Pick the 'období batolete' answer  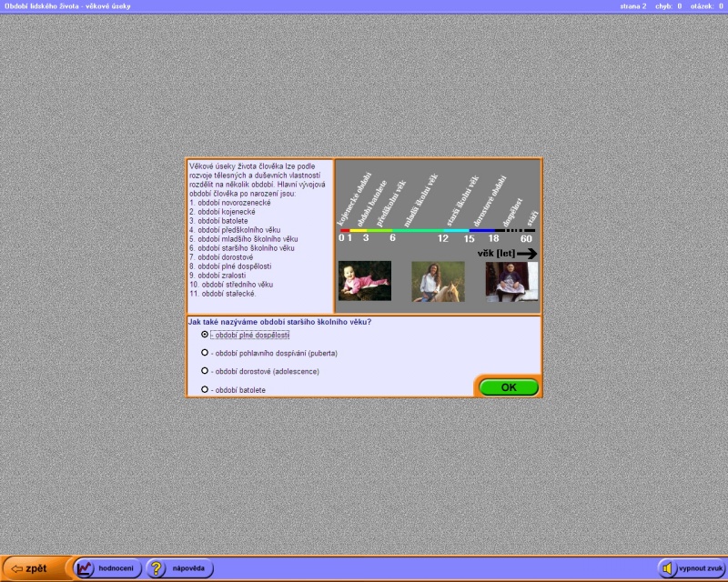click(205, 389)
